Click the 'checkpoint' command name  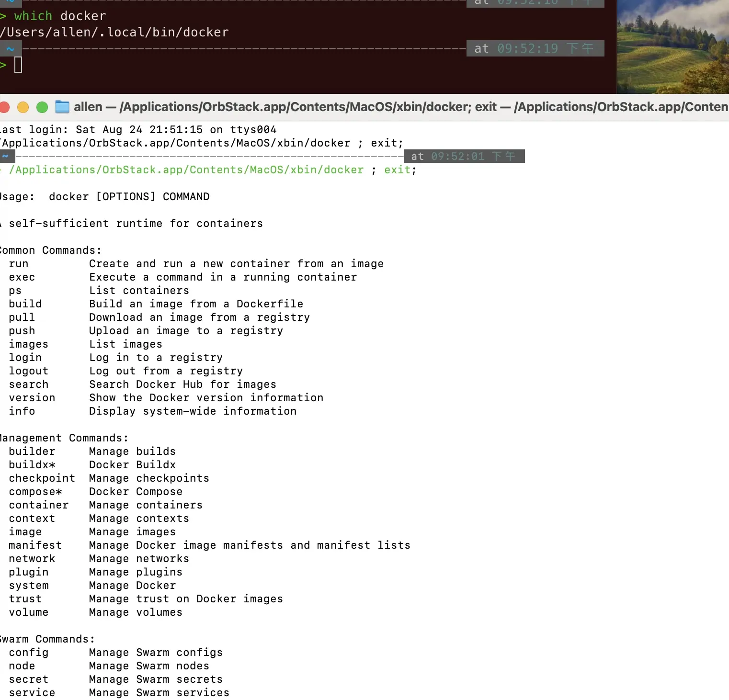42,478
